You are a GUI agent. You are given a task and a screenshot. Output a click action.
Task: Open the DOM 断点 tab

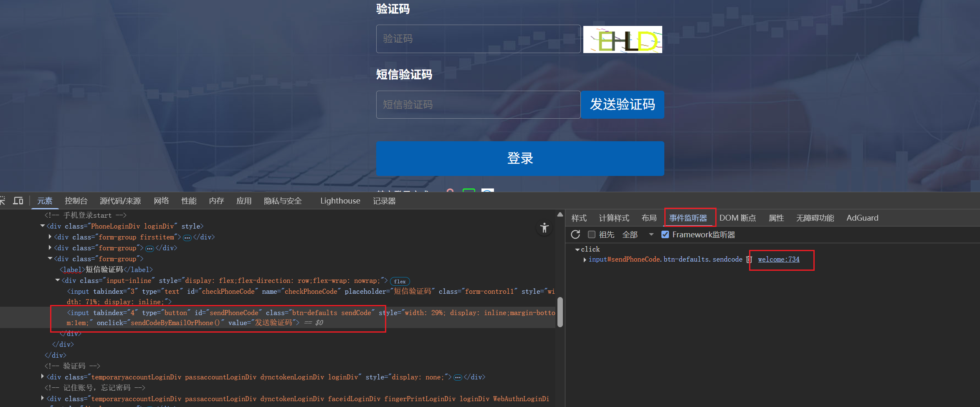tap(737, 218)
